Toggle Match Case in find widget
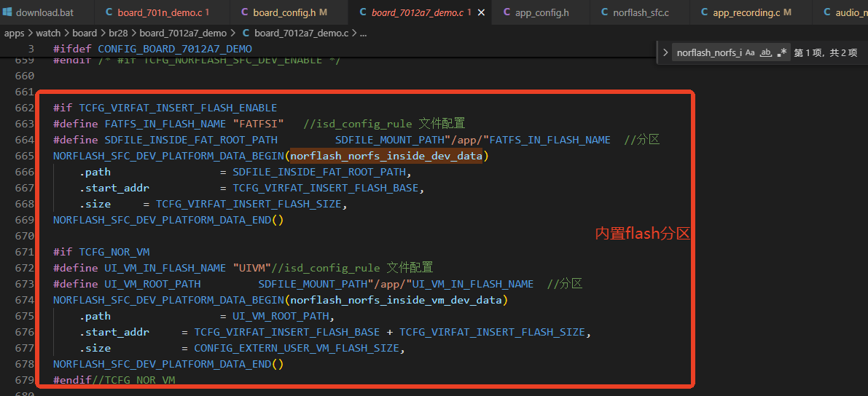 point(750,53)
